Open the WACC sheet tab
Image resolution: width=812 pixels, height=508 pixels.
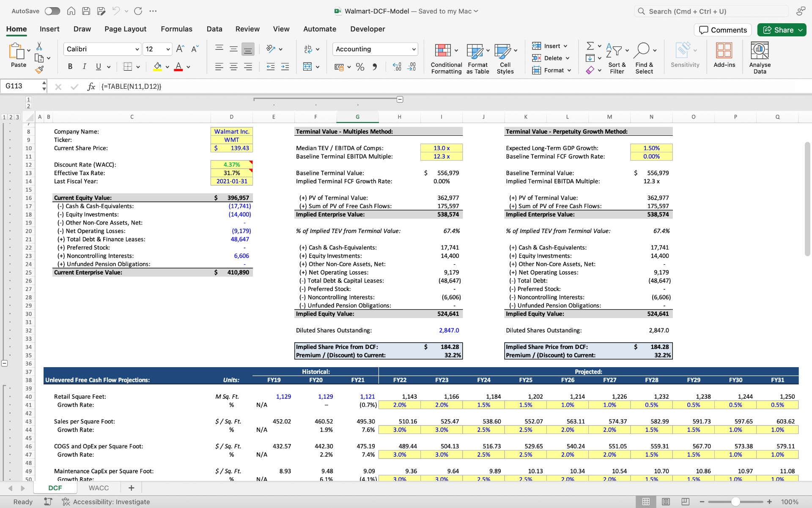tap(99, 488)
